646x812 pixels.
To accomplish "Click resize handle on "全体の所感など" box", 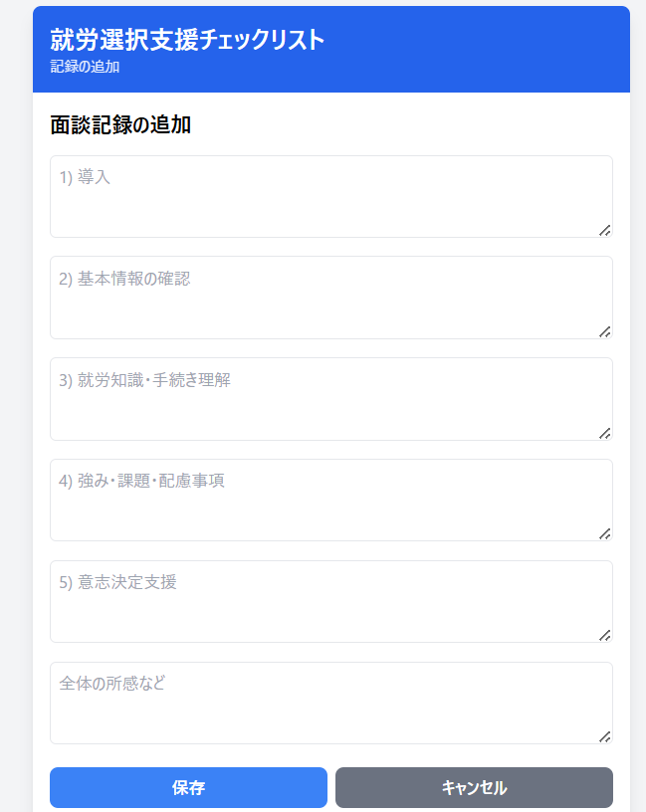I will tap(604, 736).
